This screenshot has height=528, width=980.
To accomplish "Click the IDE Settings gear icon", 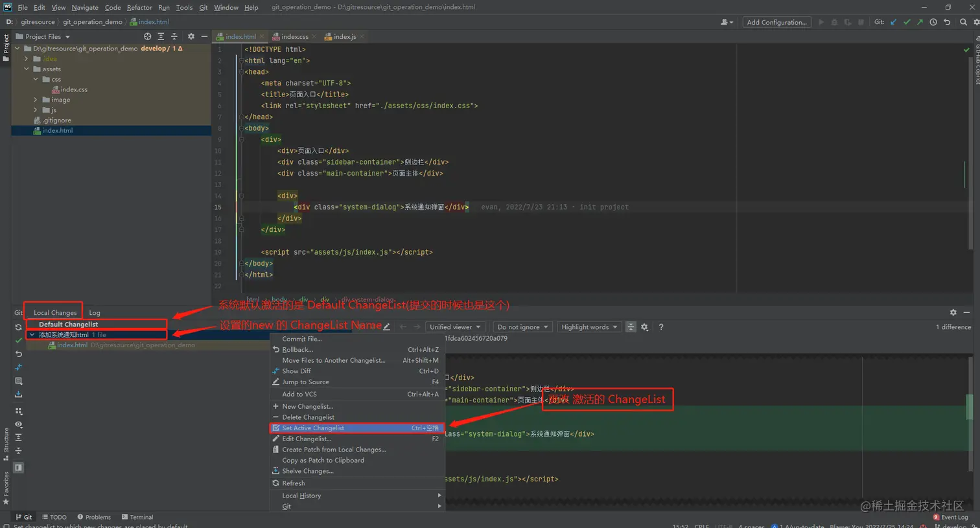I will tap(976, 21).
